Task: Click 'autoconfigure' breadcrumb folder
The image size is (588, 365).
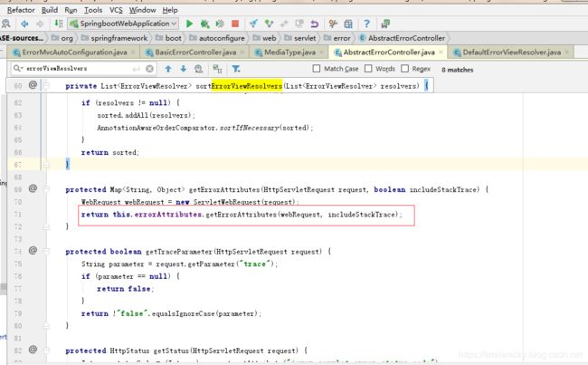Action: pyautogui.click(x=217, y=38)
